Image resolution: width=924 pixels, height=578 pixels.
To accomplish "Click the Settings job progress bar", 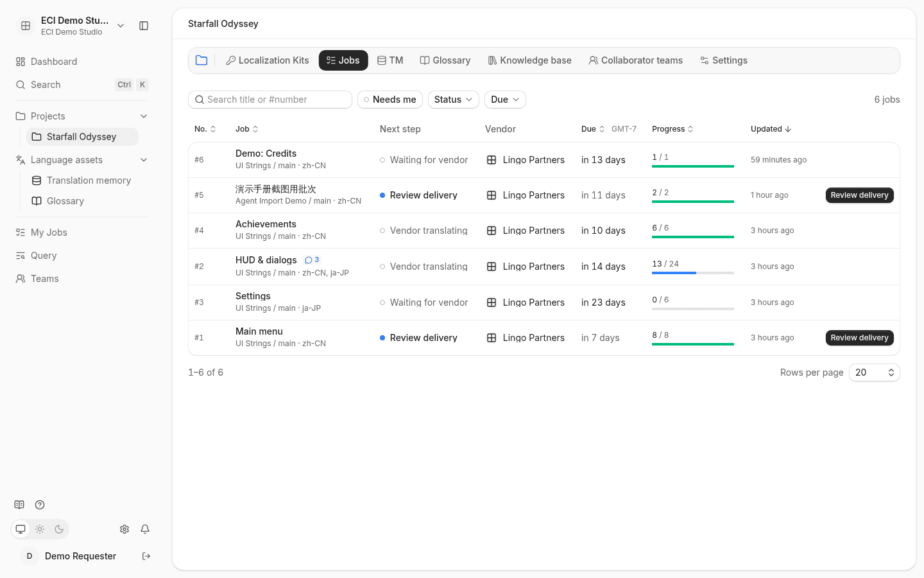I will pos(693,309).
